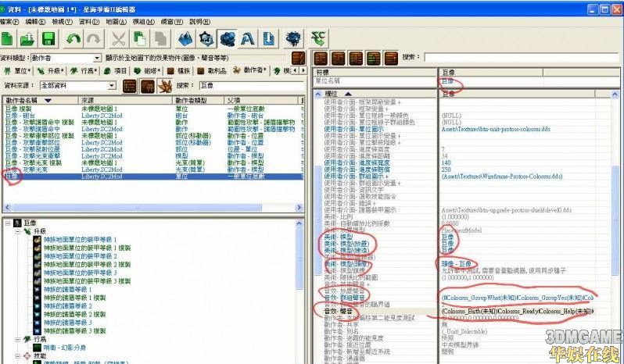Screen dimensions: 624x364
Task: Sort fields by 欄位 column header
Action: (380, 95)
